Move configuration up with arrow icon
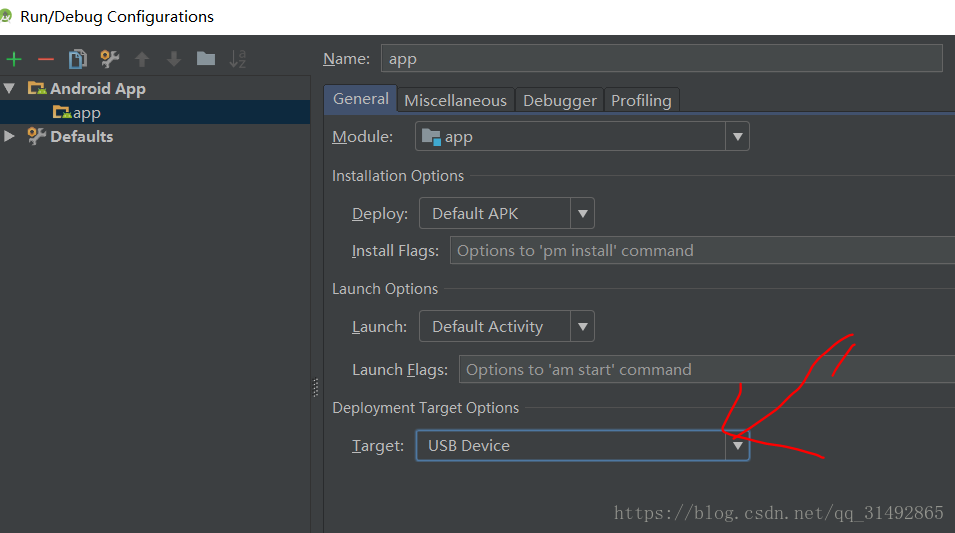The image size is (955, 533). pyautogui.click(x=142, y=59)
